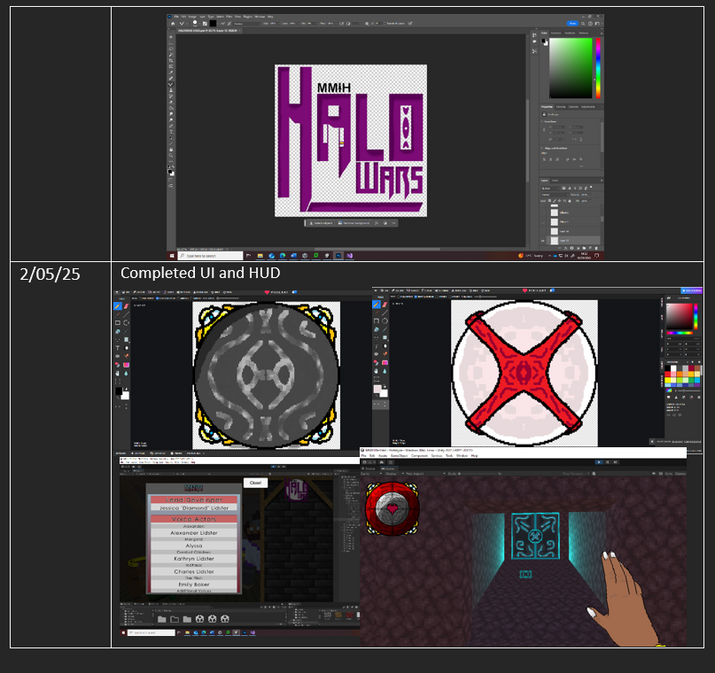Viewport: 715px width, 673px height.
Task: Select the Zoom tool in Photoshop toolbar
Action: click(x=171, y=155)
